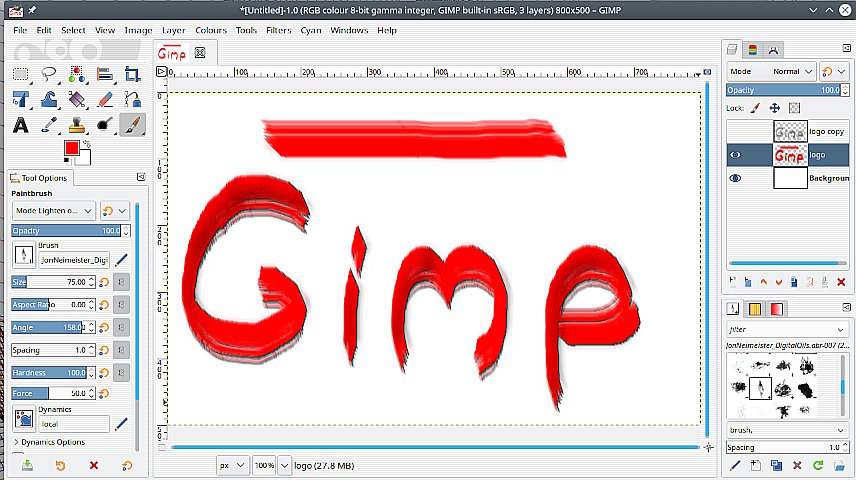Open the paint Mode dropdown in Tool Options
This screenshot has width=856, height=480.
54,211
